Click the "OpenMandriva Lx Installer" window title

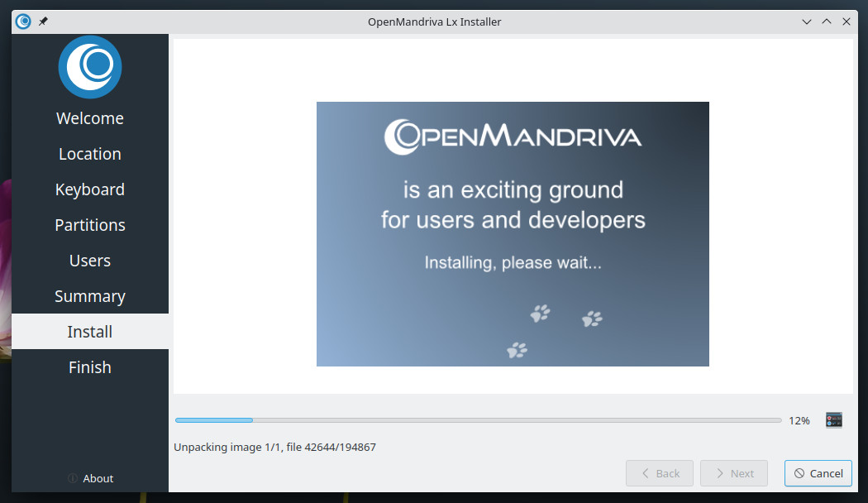pos(435,22)
